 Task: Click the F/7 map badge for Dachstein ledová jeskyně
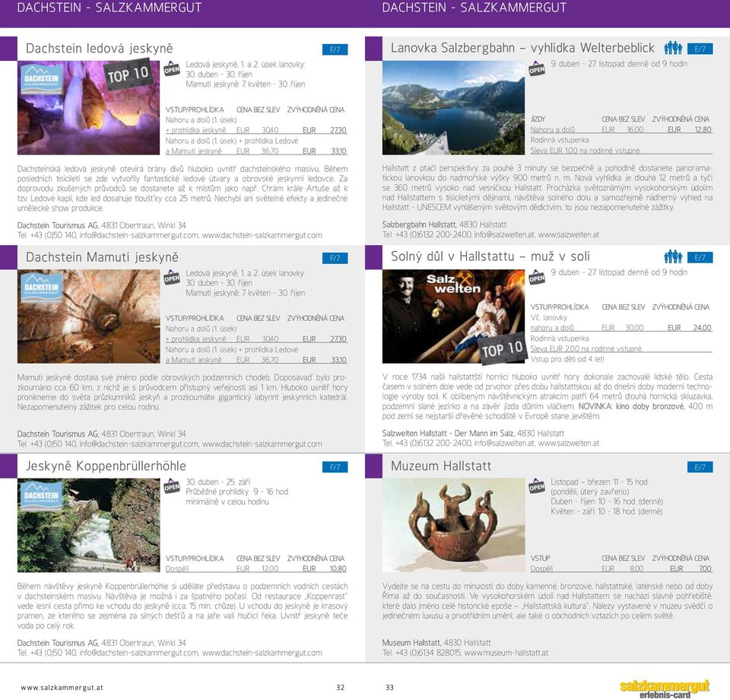click(335, 49)
